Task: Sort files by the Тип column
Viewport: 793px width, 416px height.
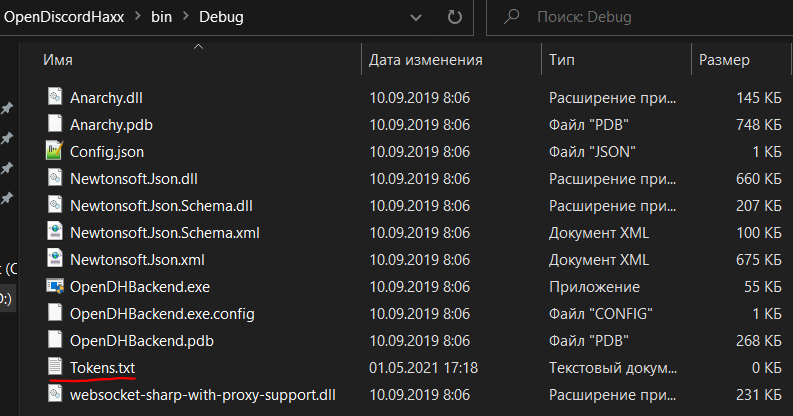Action: tap(561, 60)
